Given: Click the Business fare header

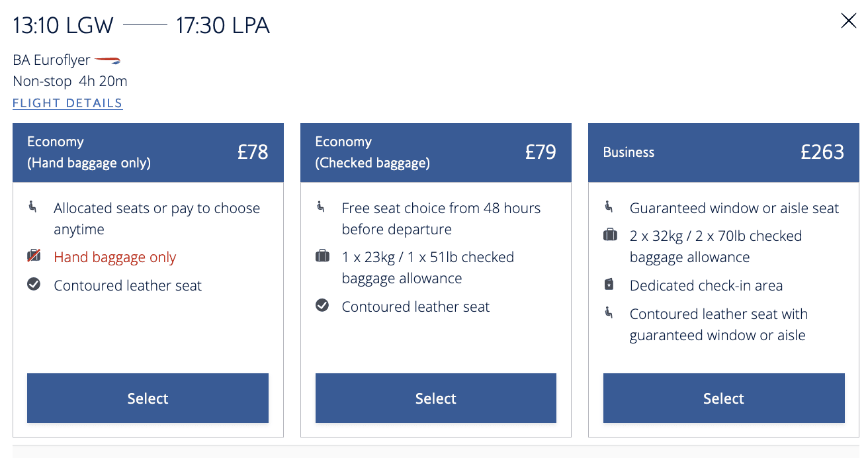Looking at the screenshot, I should tap(723, 152).
